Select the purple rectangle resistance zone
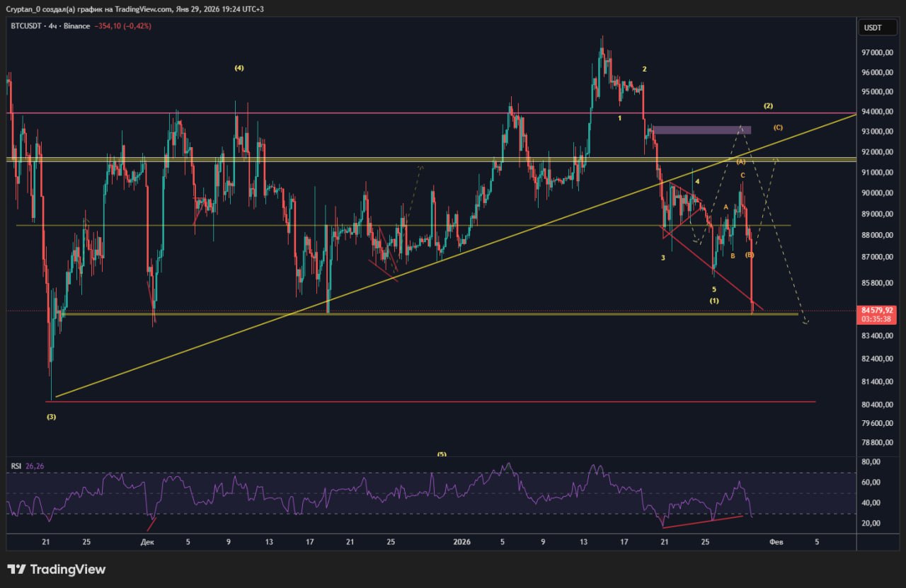 click(x=701, y=130)
